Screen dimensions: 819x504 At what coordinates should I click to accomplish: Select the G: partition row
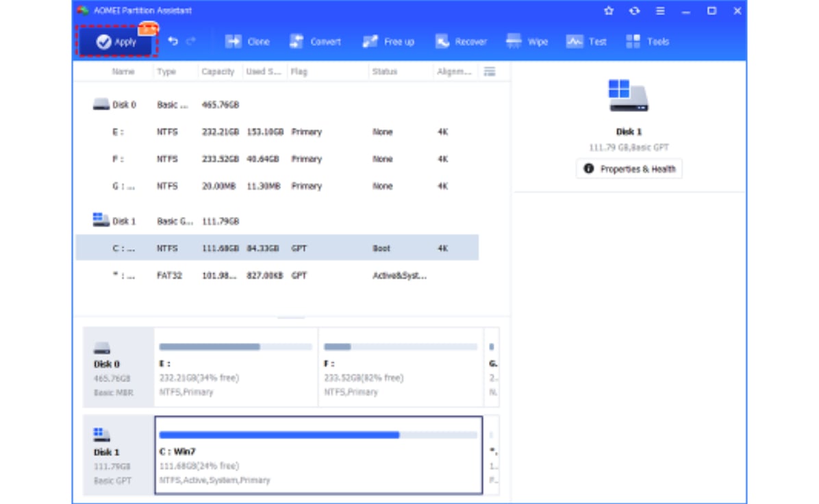click(277, 186)
